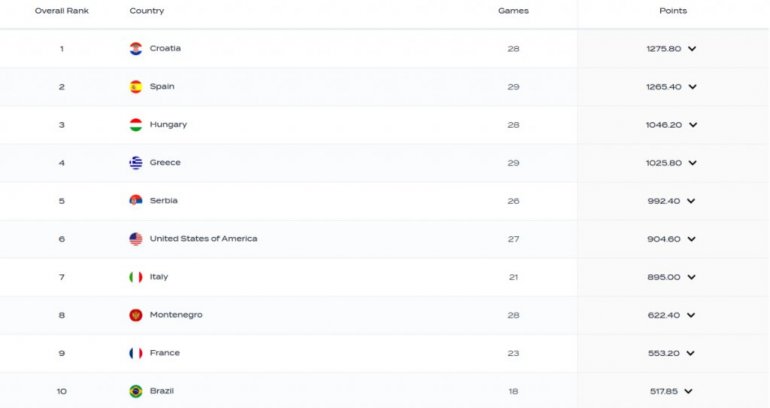Click the Spain flag icon

136,86
